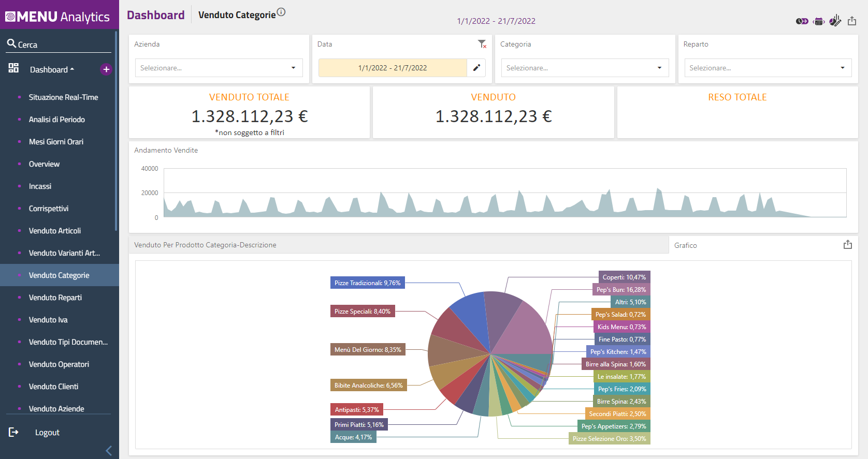868x459 pixels.
Task: Click the Andamento Vendite area chart
Action: pyautogui.click(x=505, y=193)
